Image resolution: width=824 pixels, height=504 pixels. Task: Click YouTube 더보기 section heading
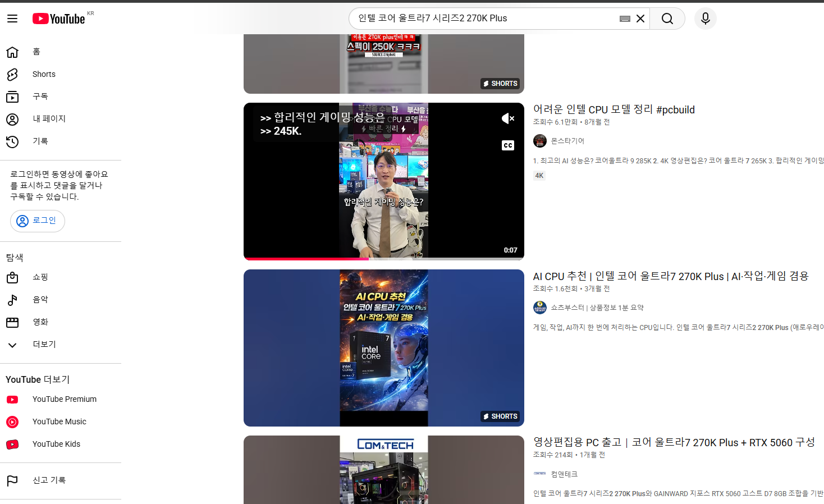[38, 379]
